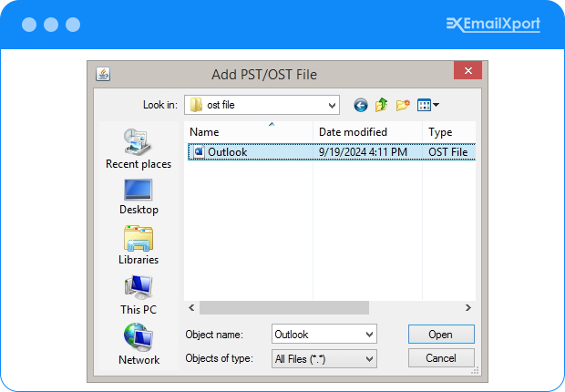Sort by the Type column header
The height and width of the screenshot is (392, 565).
(x=449, y=132)
